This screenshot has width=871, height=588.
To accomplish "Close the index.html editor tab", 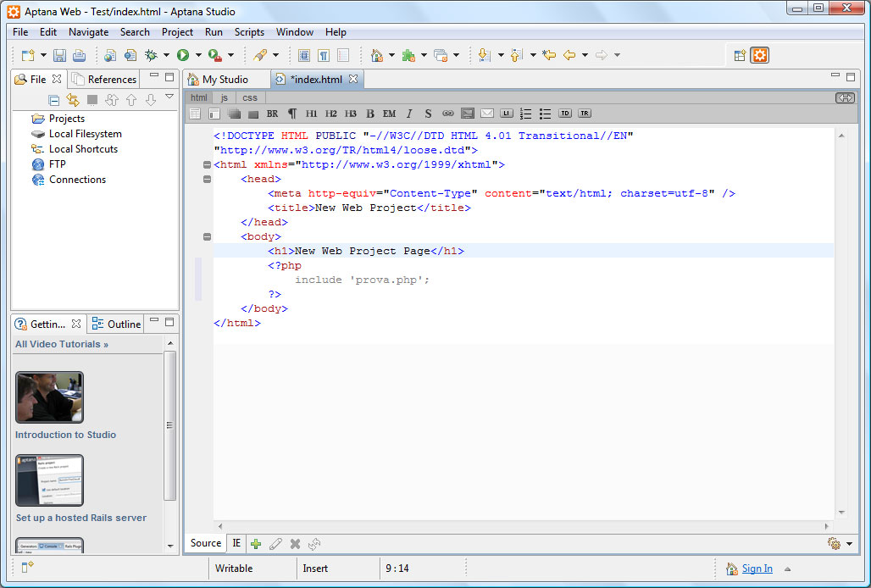I will [353, 79].
